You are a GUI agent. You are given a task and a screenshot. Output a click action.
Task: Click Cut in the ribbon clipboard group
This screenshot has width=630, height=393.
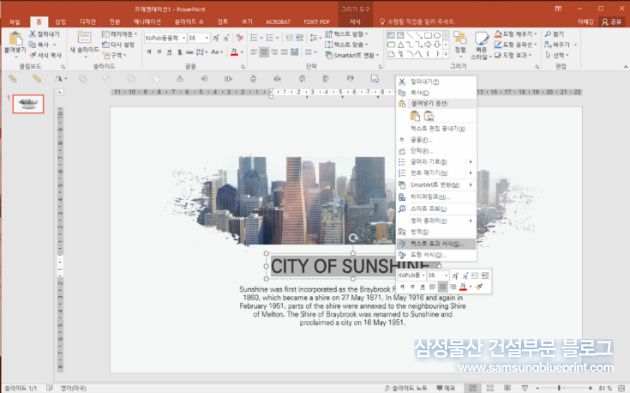(44, 34)
